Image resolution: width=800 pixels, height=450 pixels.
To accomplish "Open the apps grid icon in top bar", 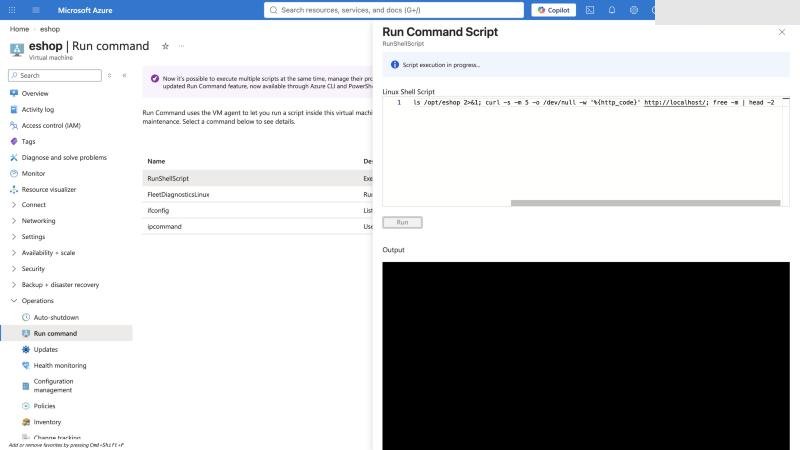I will [12, 10].
